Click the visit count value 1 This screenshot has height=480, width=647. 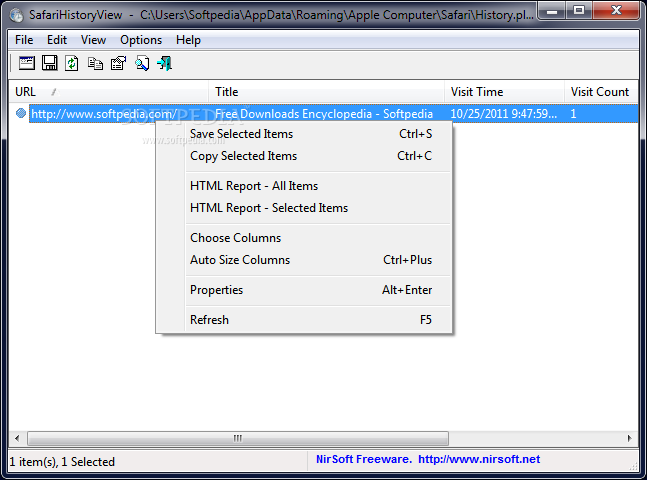coord(573,113)
